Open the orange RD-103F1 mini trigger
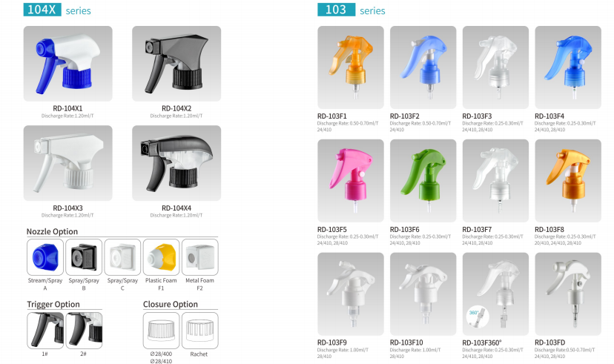The width and height of the screenshot is (614, 364). click(x=351, y=67)
